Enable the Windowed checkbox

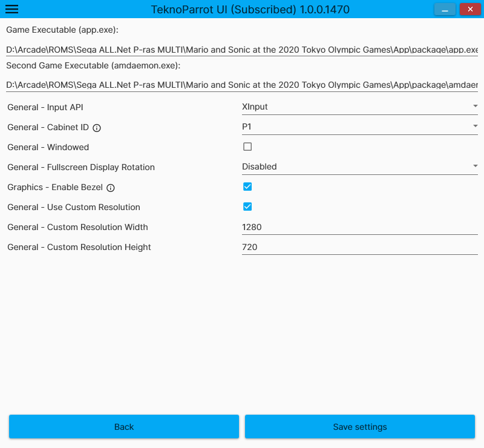click(247, 147)
